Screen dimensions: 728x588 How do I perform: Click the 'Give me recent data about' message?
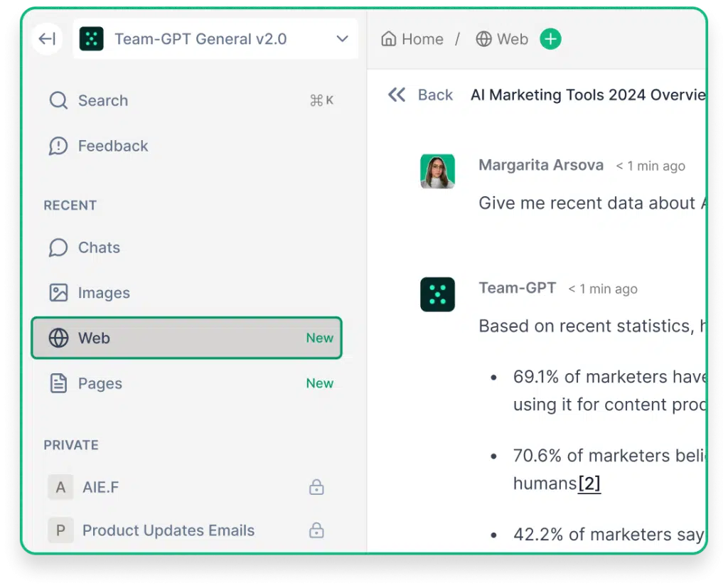click(x=592, y=203)
